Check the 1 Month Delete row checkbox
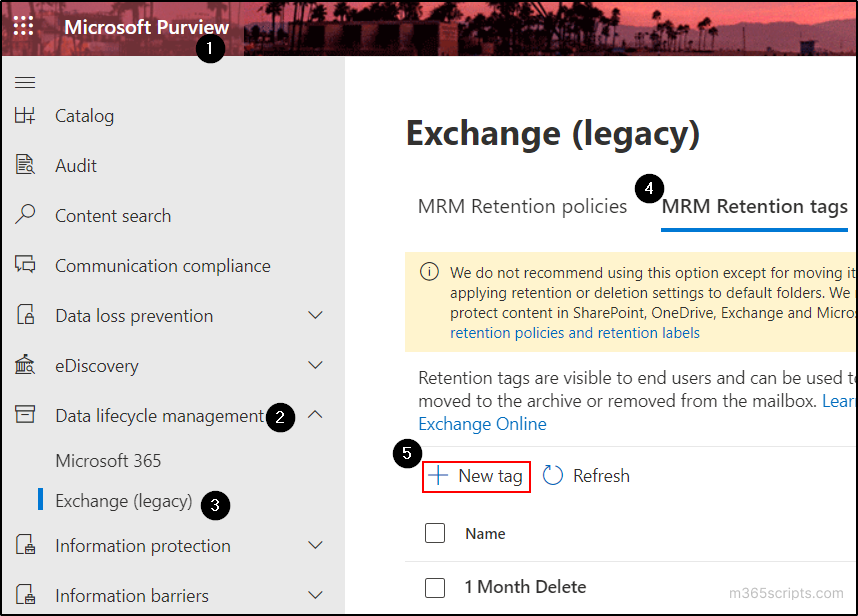The height and width of the screenshot is (616, 858). point(435,588)
